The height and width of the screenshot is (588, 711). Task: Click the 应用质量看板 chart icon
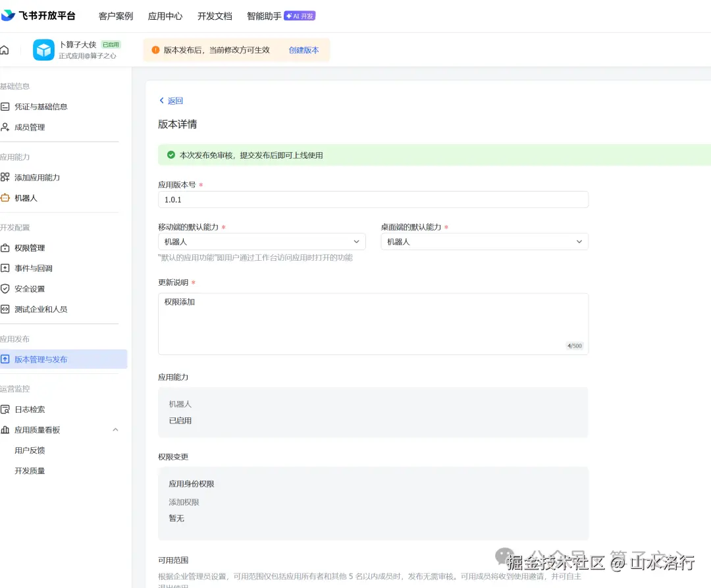point(5,430)
